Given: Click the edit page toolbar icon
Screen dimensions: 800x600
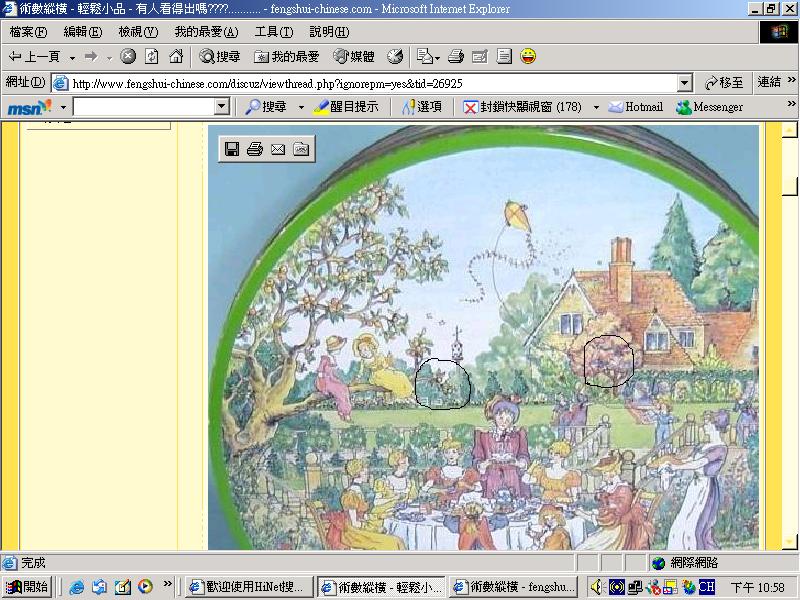Looking at the screenshot, I should click(480, 56).
